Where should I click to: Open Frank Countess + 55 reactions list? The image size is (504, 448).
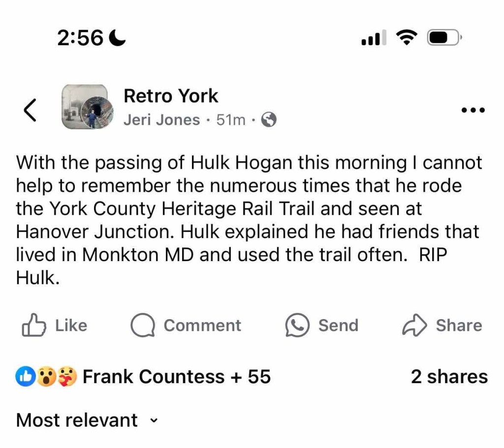pos(176,377)
